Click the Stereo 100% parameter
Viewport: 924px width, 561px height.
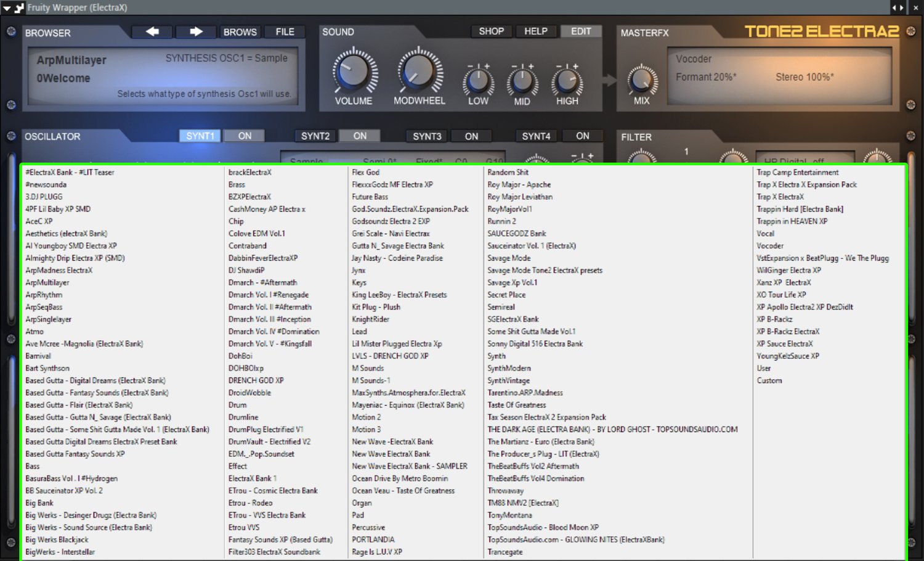tap(804, 77)
